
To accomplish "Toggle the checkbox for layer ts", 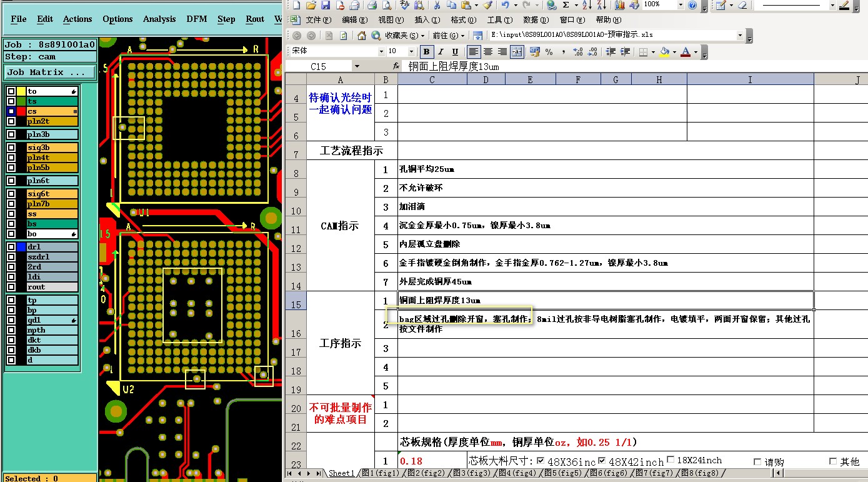I will pyautogui.click(x=11, y=101).
